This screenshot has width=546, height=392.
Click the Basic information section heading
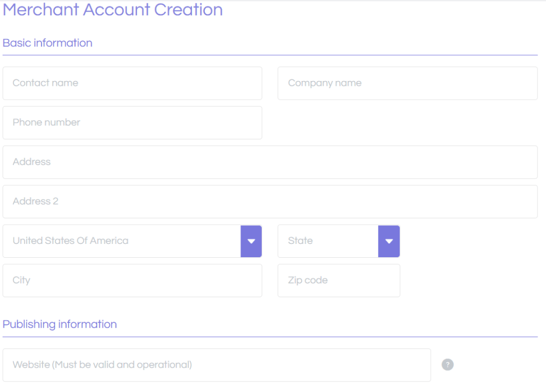pyautogui.click(x=47, y=43)
